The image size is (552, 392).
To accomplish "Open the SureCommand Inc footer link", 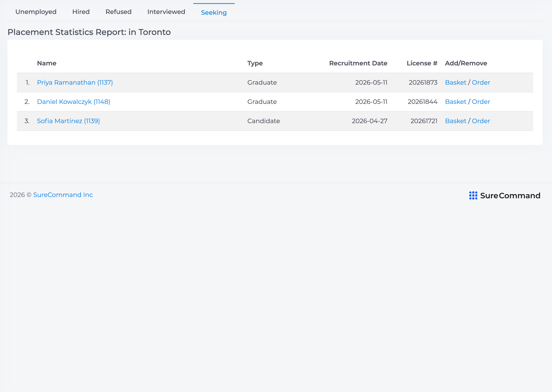I will [x=63, y=195].
